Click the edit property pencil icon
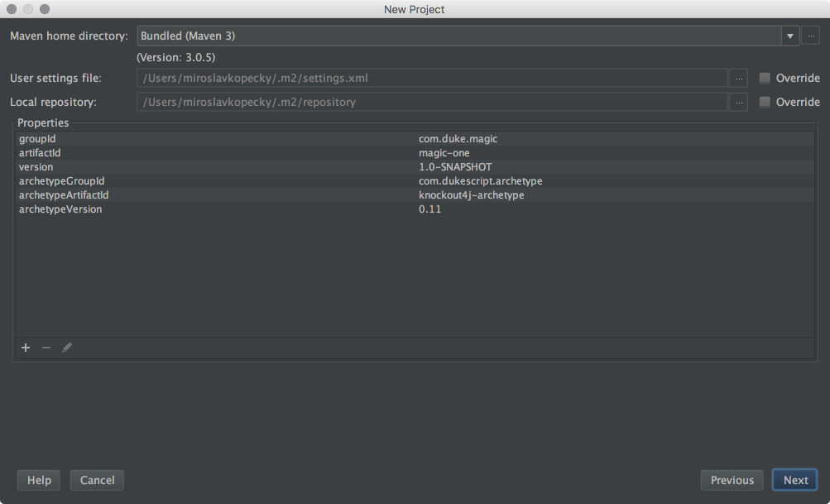 point(67,348)
